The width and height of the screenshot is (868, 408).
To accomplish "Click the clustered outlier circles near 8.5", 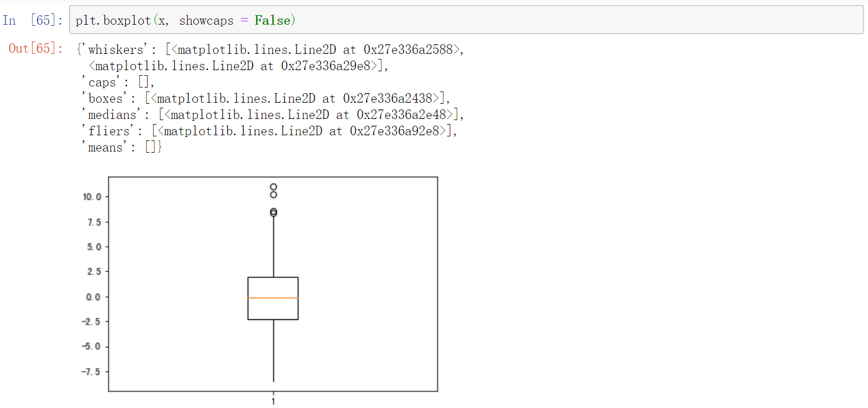I will point(273,212).
